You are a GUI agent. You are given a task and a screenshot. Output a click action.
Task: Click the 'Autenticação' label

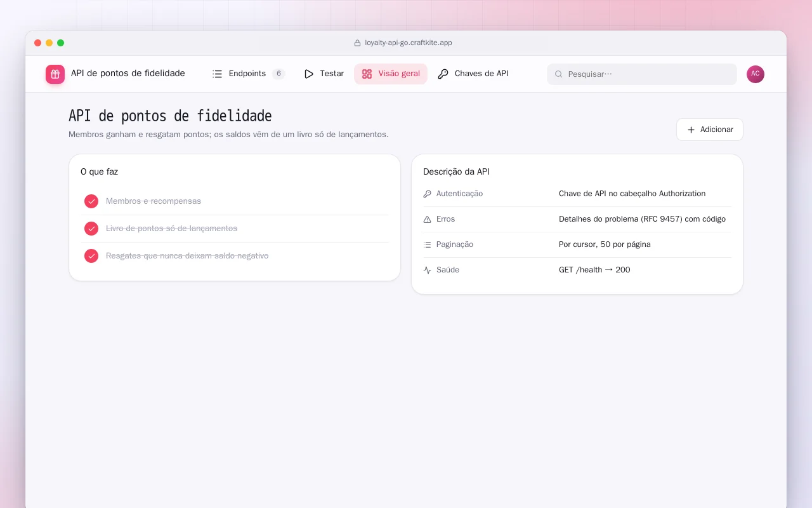pyautogui.click(x=459, y=194)
